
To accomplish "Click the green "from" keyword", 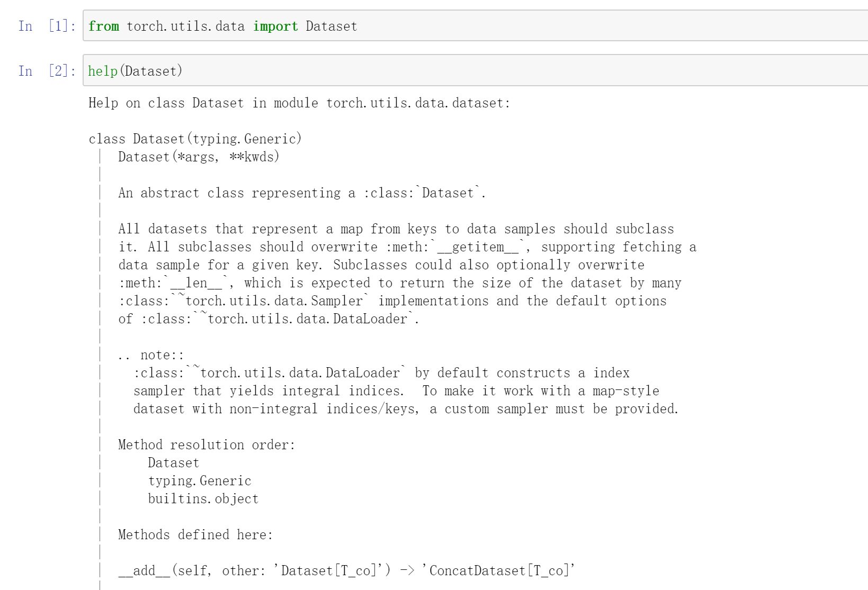I will [103, 26].
